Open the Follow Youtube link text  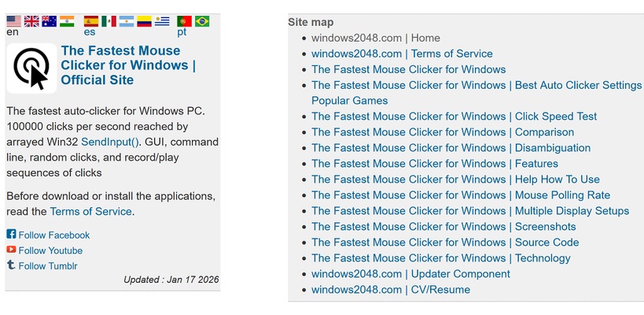pyautogui.click(x=50, y=250)
